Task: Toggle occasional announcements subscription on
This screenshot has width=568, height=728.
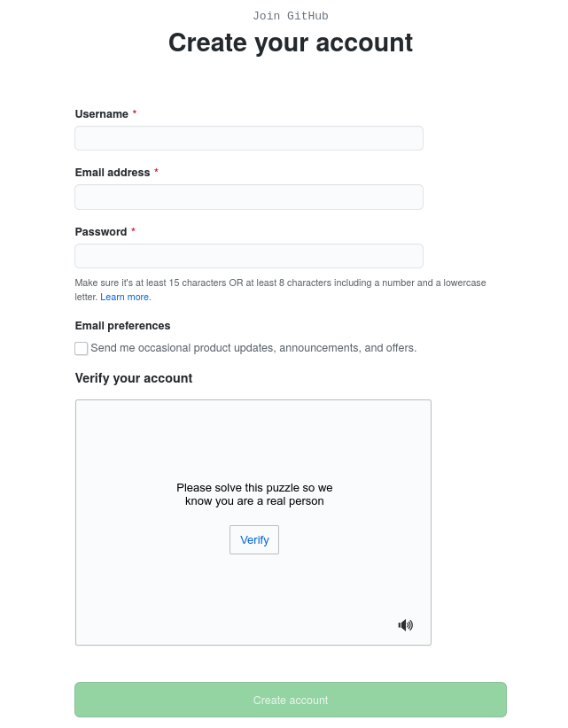Action: (81, 348)
